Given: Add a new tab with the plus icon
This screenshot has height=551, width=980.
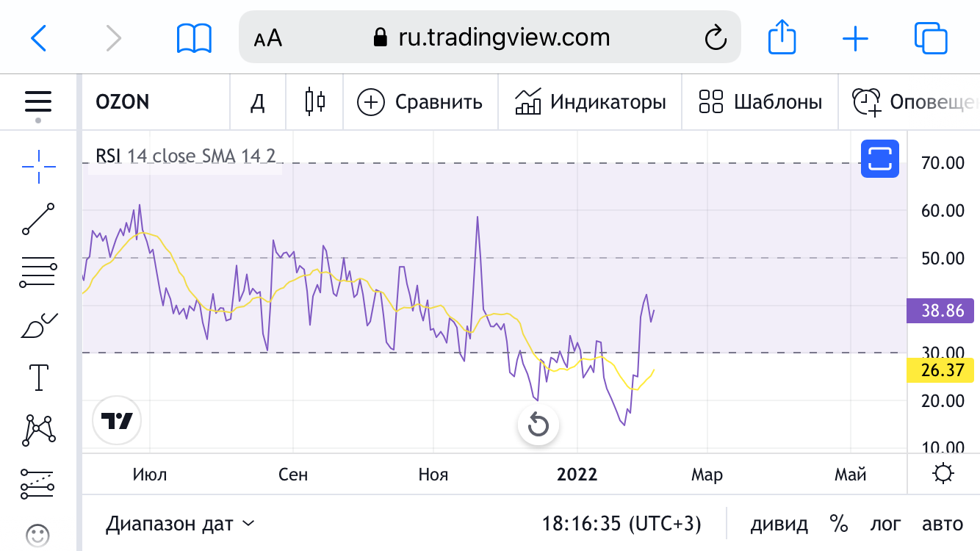Looking at the screenshot, I should (x=855, y=37).
